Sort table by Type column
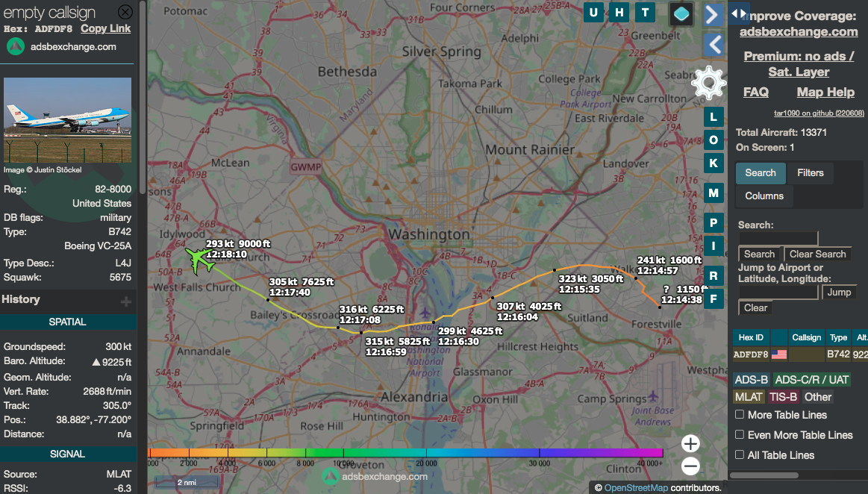 838,337
